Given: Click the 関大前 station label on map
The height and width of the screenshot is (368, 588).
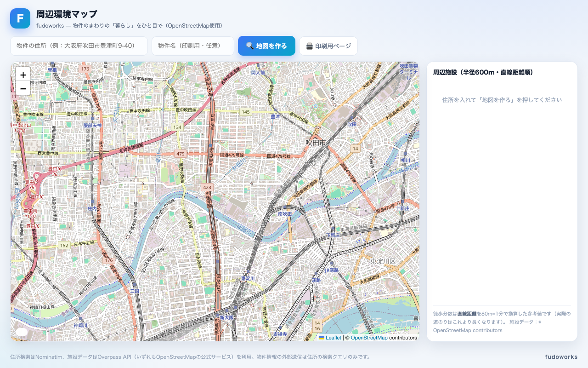Looking at the screenshot, I should pos(258,72).
